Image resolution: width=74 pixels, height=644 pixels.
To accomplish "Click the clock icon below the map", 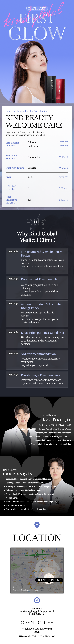I will point(37,600).
